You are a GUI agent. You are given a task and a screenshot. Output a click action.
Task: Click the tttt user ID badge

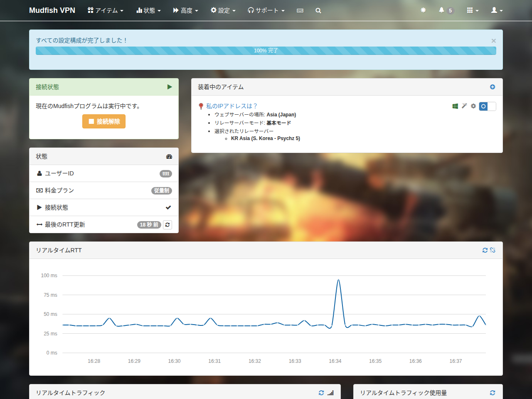(166, 174)
